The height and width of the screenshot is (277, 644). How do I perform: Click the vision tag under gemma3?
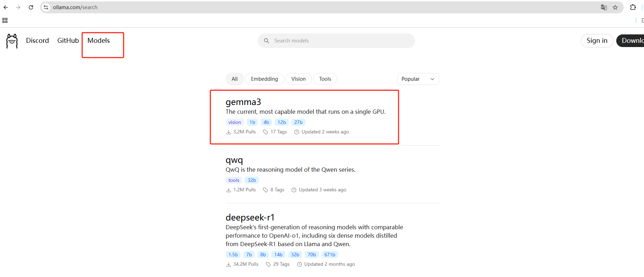coord(235,122)
